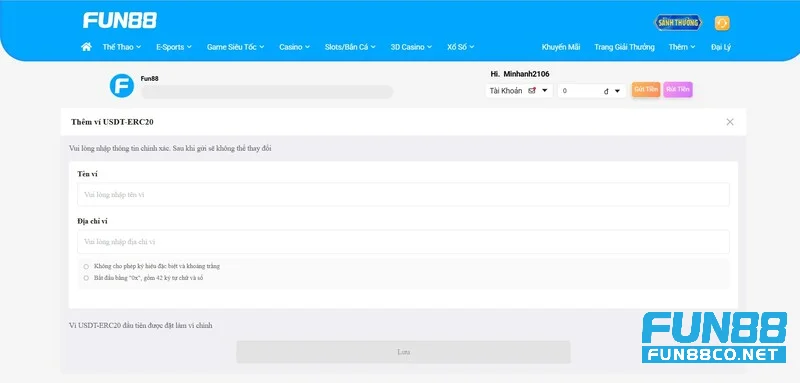
Task: Open the mail icon beside Tài Khoản
Action: point(532,90)
